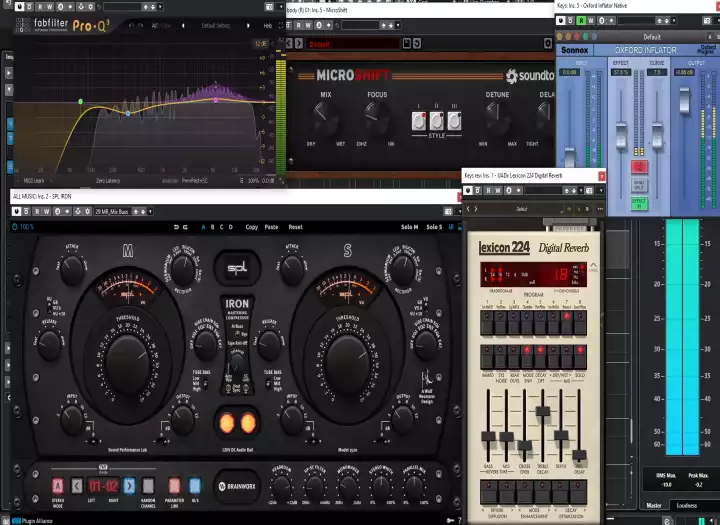Click Reset in the SPL IRON toolbar
The width and height of the screenshot is (720, 525).
click(295, 227)
